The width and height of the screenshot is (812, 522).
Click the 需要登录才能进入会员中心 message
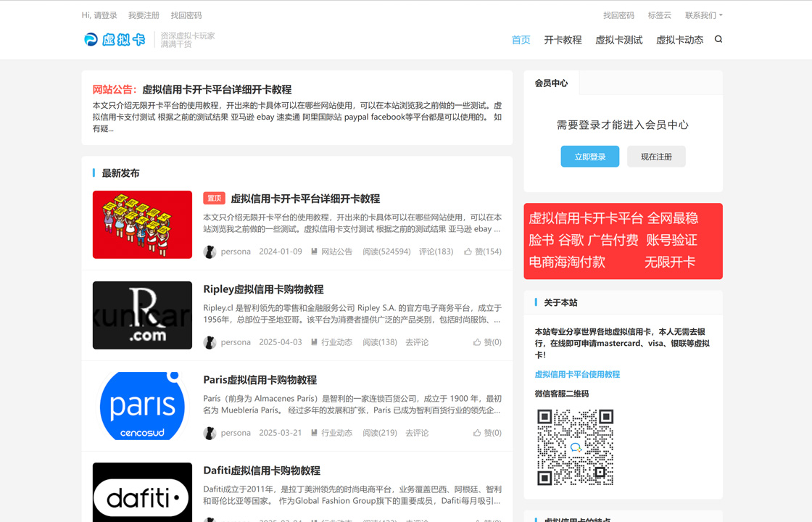(623, 125)
